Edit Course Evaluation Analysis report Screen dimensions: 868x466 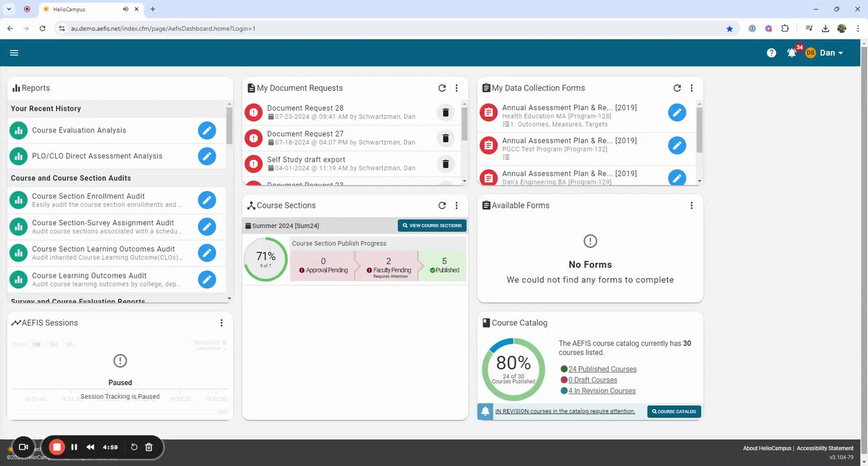point(207,130)
